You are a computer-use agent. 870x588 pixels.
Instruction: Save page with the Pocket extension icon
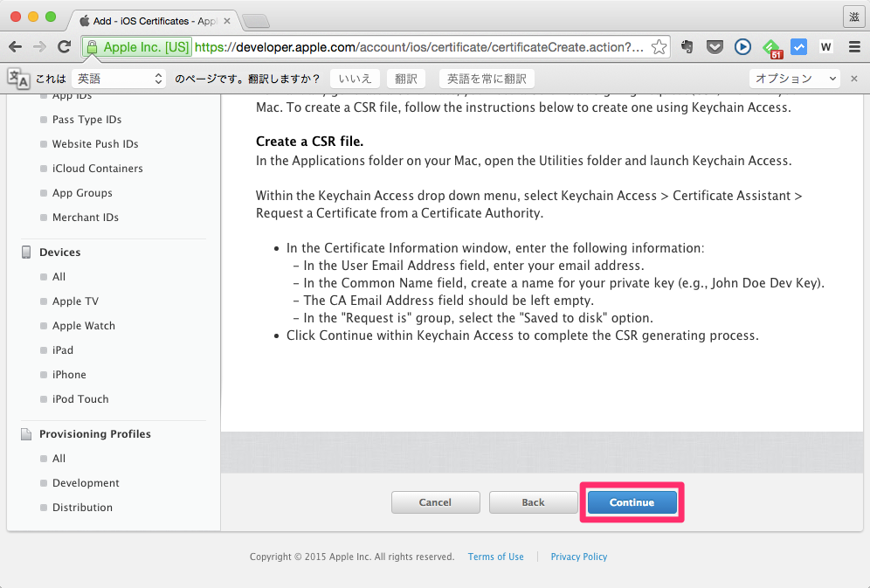point(715,47)
